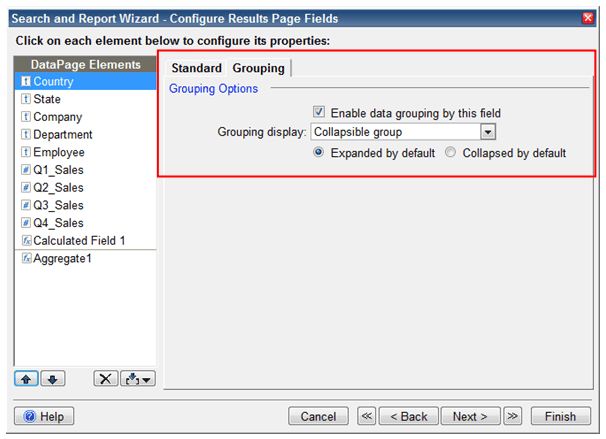Select the Q2_Sales element in the list
This screenshot has width=606, height=439.
coord(85,188)
